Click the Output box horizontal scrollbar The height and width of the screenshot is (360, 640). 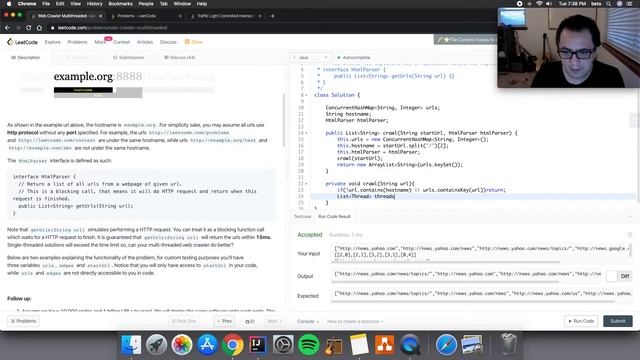(444, 282)
